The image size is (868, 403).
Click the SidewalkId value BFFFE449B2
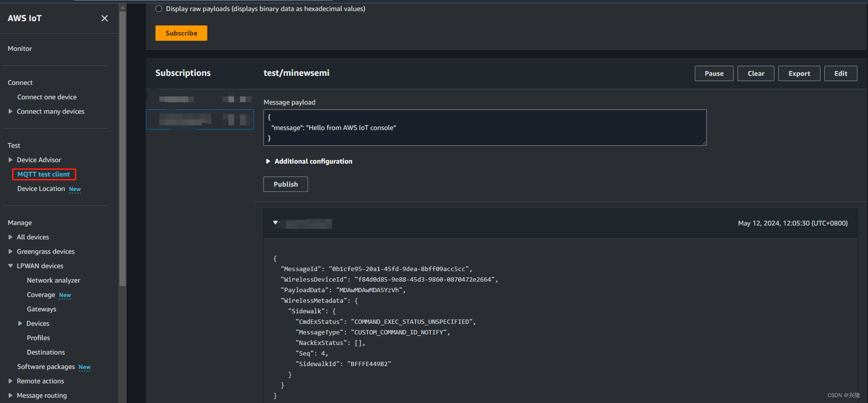(x=369, y=364)
